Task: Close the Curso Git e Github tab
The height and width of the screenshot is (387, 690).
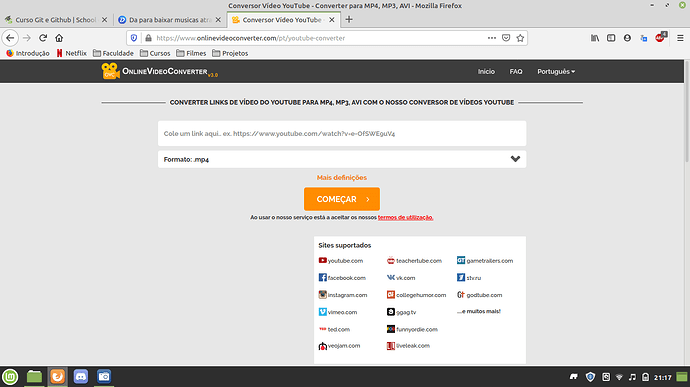Action: (104, 20)
